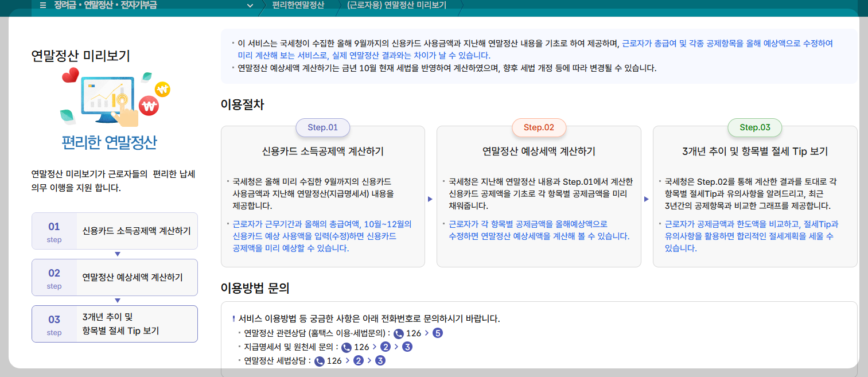
Task: Click the ② badge for 지급명세서 및 원천세 문의
Action: [386, 347]
